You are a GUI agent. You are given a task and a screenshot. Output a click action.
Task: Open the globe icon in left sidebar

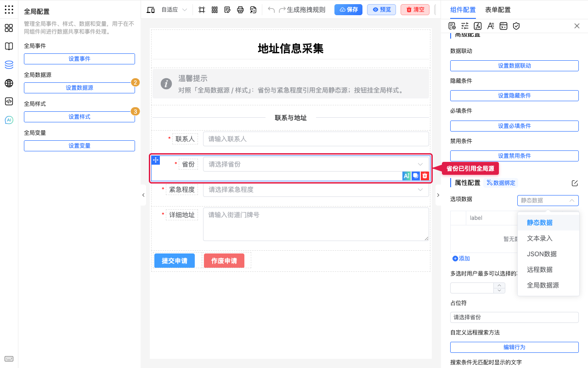(x=9, y=83)
